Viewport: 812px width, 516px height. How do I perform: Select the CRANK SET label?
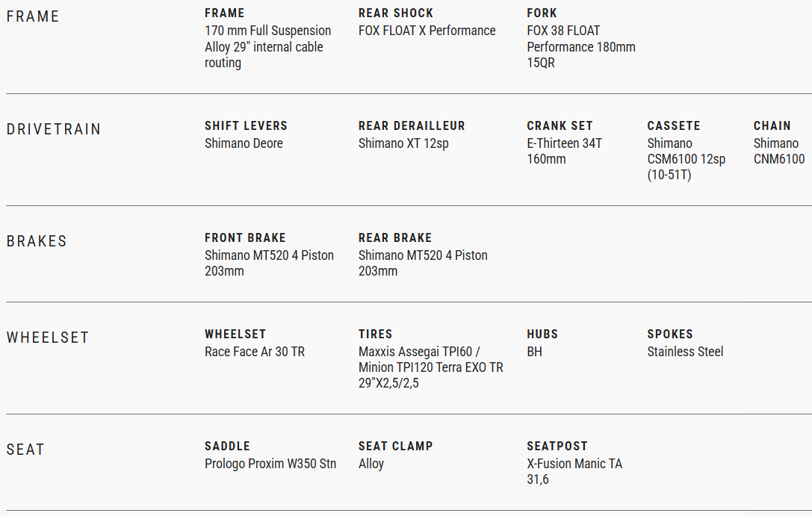coord(560,125)
